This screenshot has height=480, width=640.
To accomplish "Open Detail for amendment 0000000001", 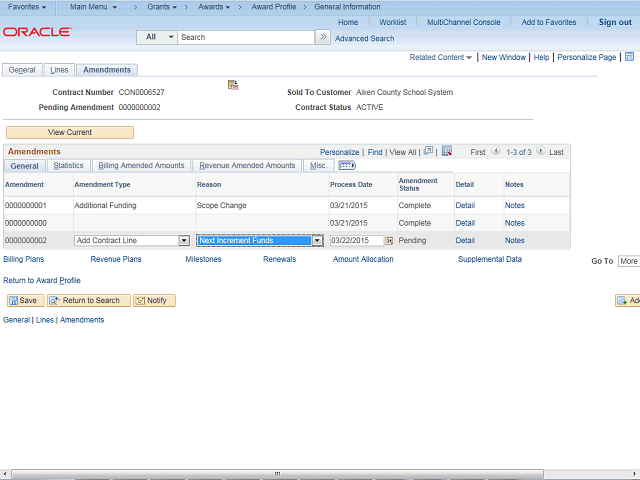I will [465, 205].
